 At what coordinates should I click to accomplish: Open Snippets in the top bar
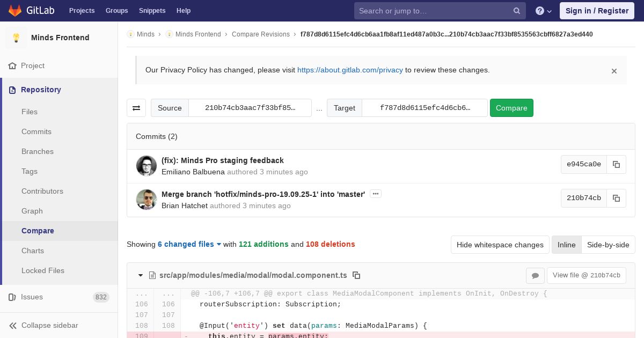(152, 11)
